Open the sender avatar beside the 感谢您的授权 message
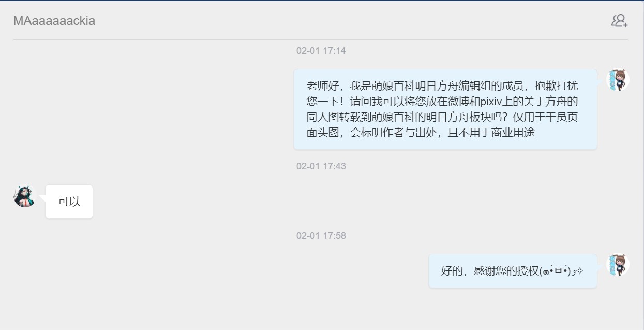The height and width of the screenshot is (330, 644). coord(618,265)
